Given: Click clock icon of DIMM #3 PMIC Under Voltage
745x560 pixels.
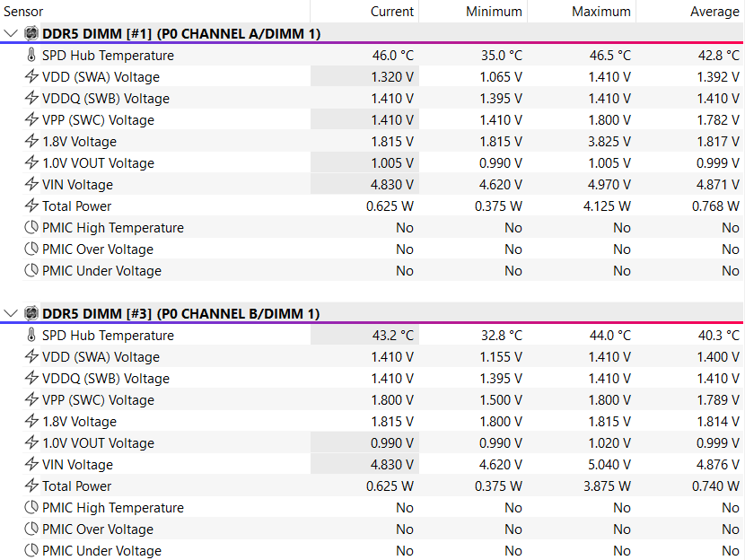Looking at the screenshot, I should tap(31, 550).
